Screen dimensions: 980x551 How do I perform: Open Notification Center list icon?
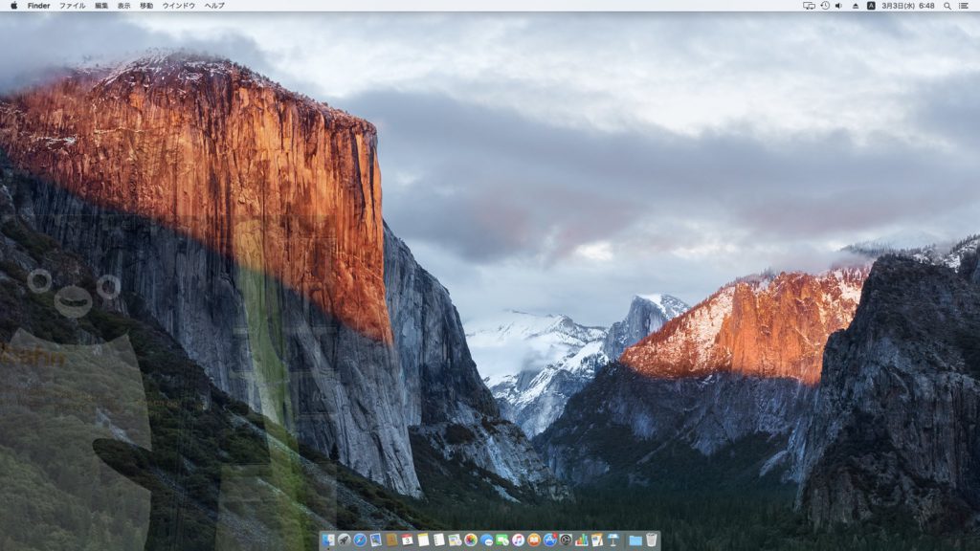(x=965, y=6)
